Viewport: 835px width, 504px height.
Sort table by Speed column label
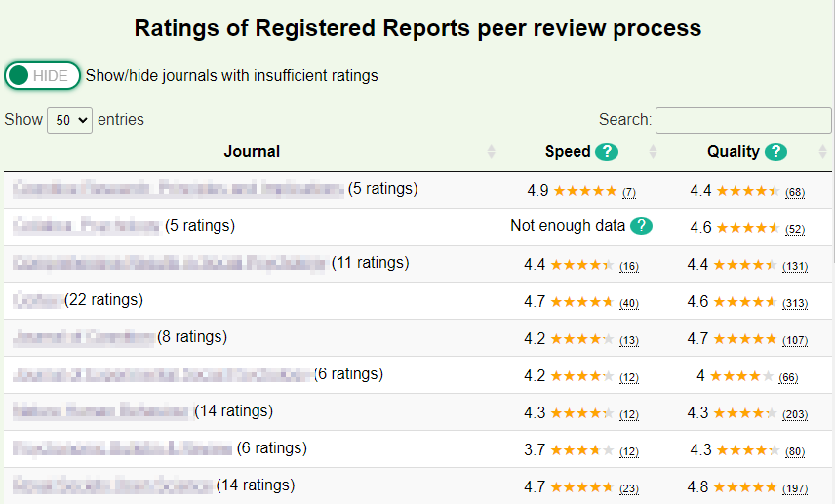[568, 152]
